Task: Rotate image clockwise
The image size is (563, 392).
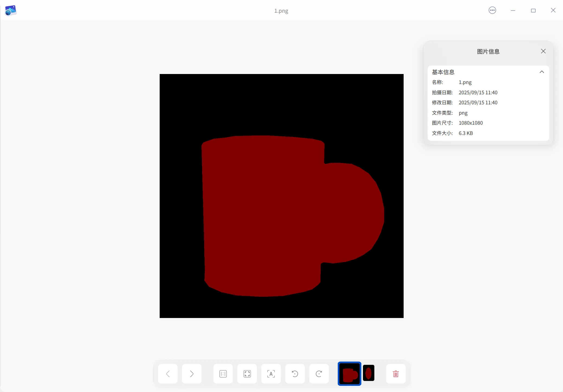Action: click(x=319, y=374)
